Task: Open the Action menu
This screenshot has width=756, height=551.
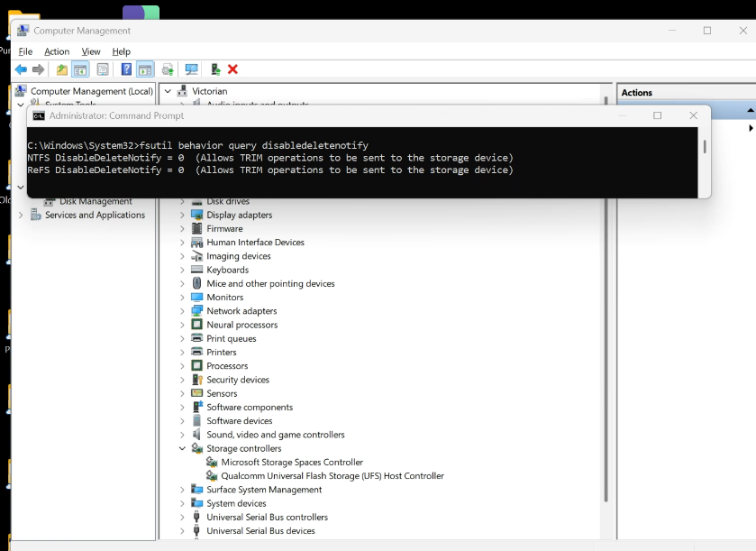Action: tap(57, 51)
